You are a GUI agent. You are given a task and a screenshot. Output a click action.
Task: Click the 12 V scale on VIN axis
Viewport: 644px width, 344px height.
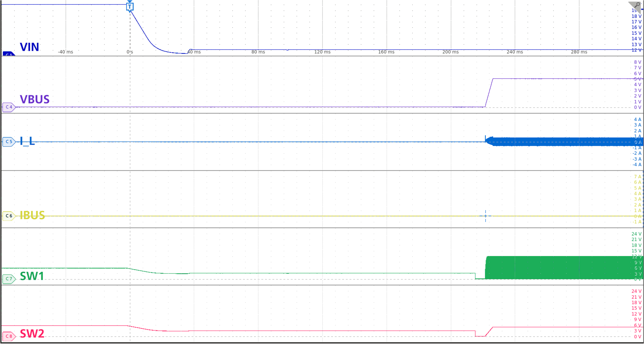[636, 50]
